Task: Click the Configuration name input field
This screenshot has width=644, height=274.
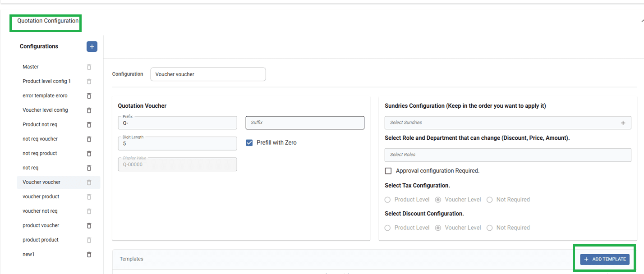Action: coord(208,74)
